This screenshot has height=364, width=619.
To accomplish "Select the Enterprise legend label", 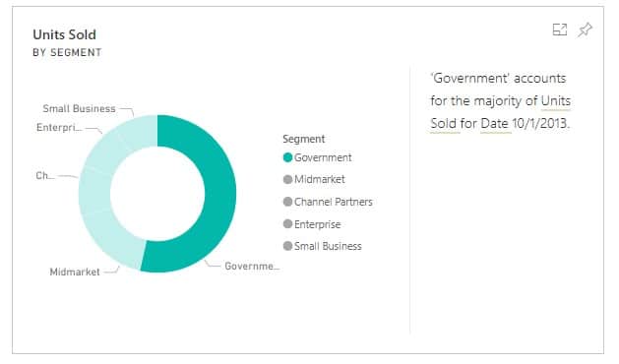I will pos(318,224).
